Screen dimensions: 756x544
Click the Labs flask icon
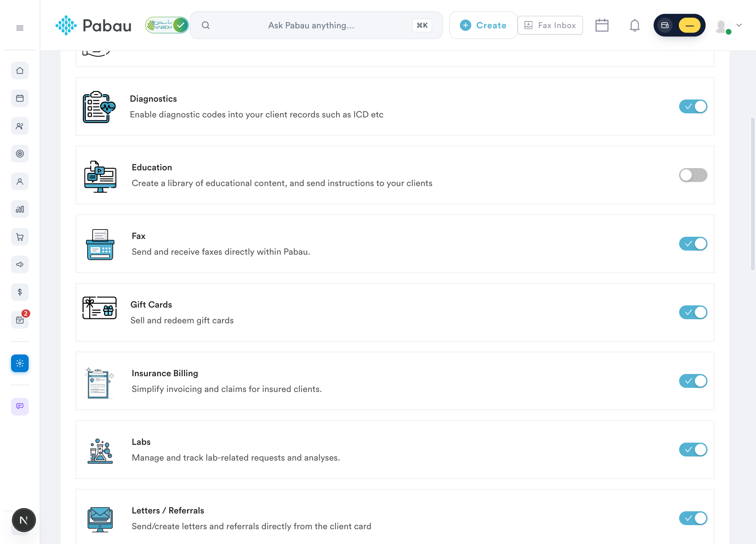(100, 451)
